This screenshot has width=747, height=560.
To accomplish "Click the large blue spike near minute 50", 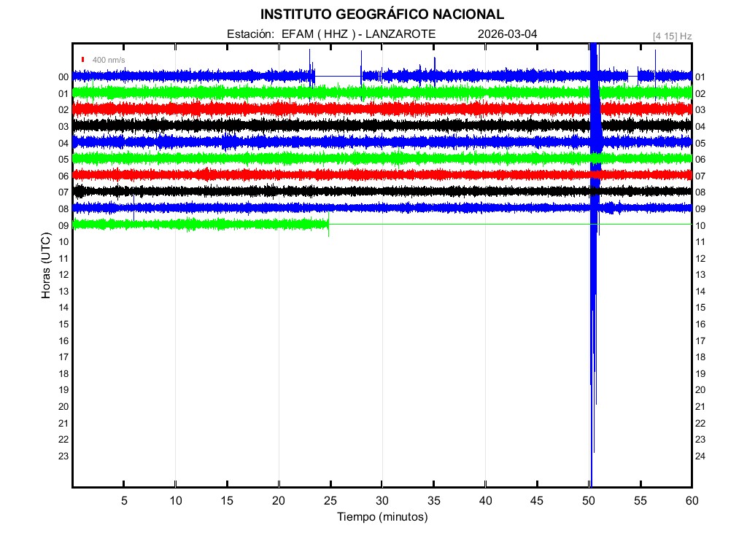I will click(594, 292).
